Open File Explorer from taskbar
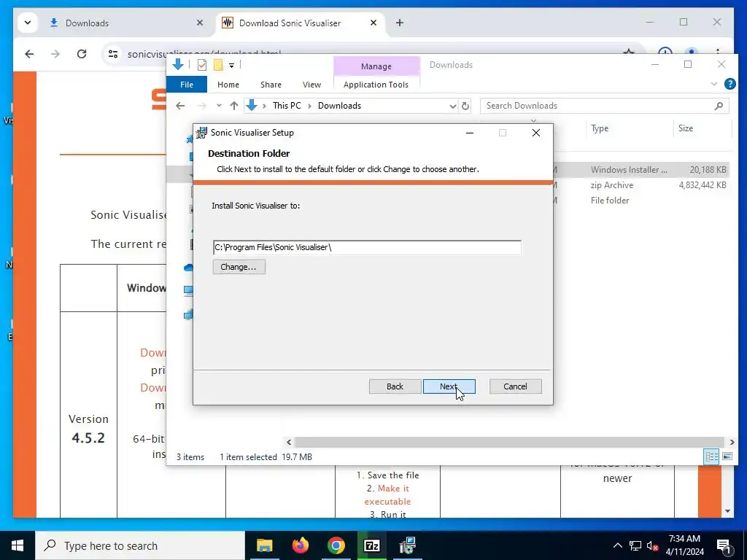Screen dimensions: 747x560 click(x=264, y=545)
